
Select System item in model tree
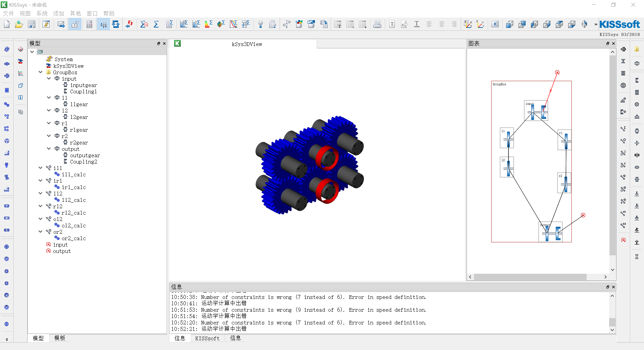[63, 59]
